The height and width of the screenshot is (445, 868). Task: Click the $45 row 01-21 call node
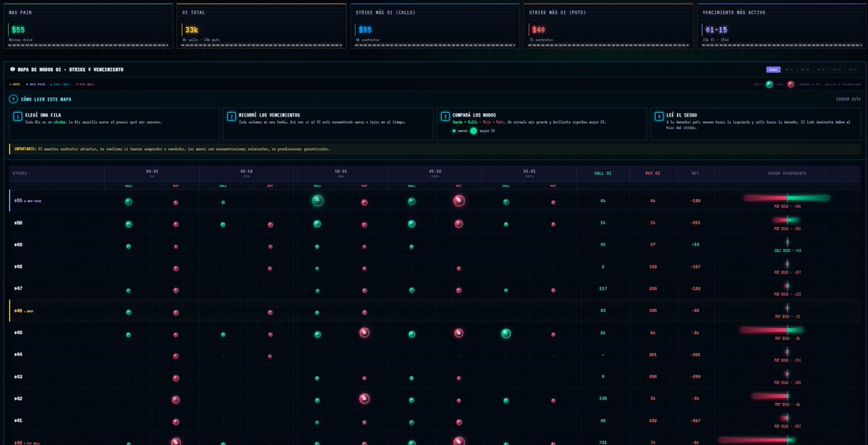[506, 333]
